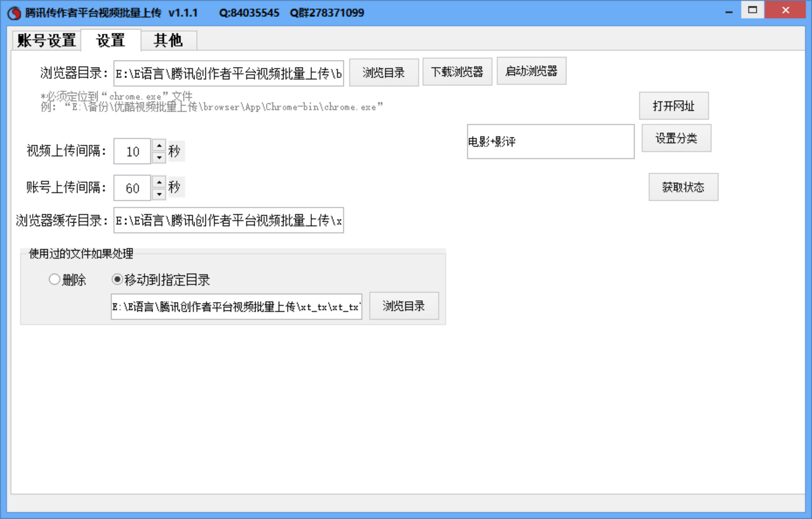The height and width of the screenshot is (519, 812).
Task: Maximize the window
Action: click(753, 10)
